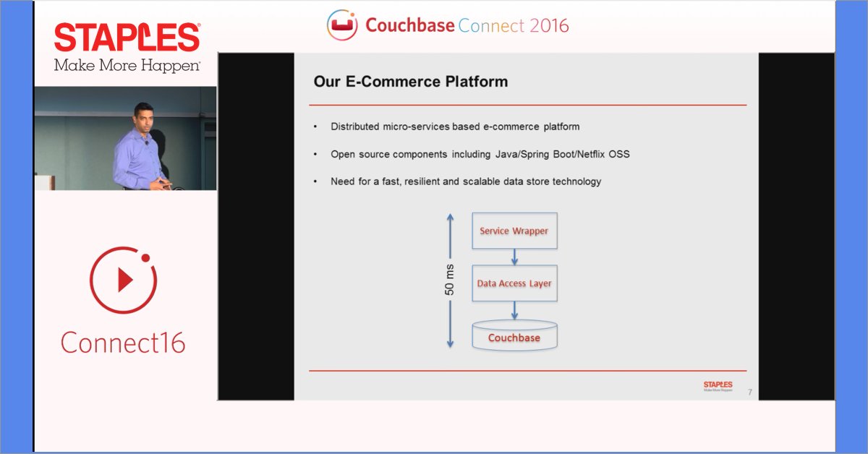Click the "50 ms" latency label

(449, 280)
